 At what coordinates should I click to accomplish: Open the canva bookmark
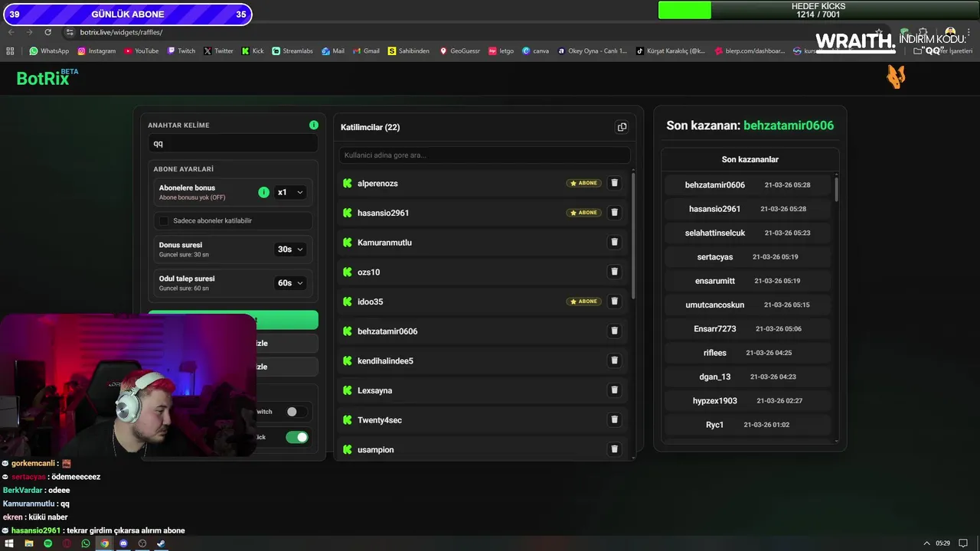click(535, 51)
